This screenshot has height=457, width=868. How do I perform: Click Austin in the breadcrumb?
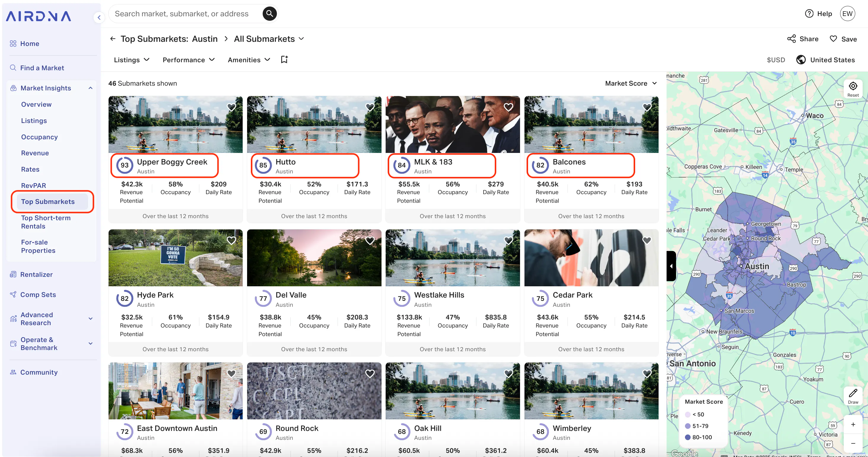pos(205,39)
